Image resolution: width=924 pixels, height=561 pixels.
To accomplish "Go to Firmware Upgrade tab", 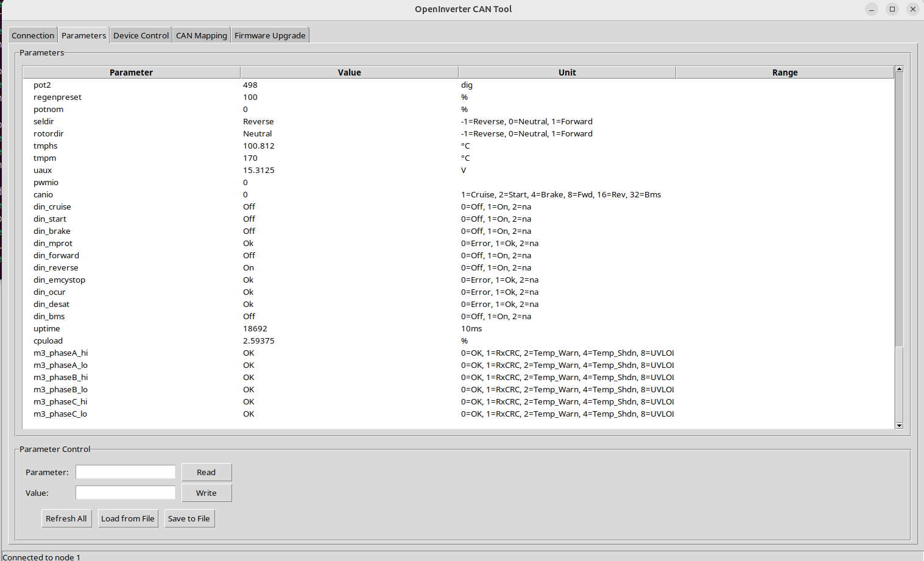I will coord(270,35).
